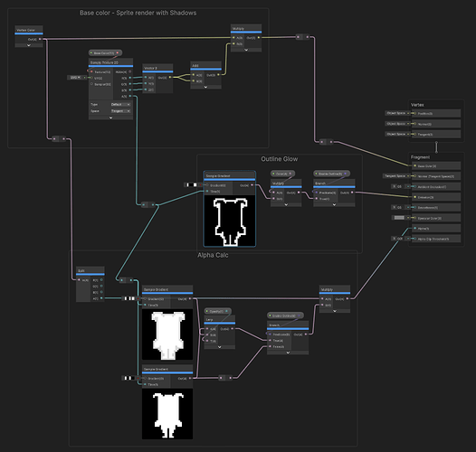This screenshot has width=476, height=452.
Task: Edit the gradient field on Outline Glow Sample Gradient
Action: coord(192,184)
